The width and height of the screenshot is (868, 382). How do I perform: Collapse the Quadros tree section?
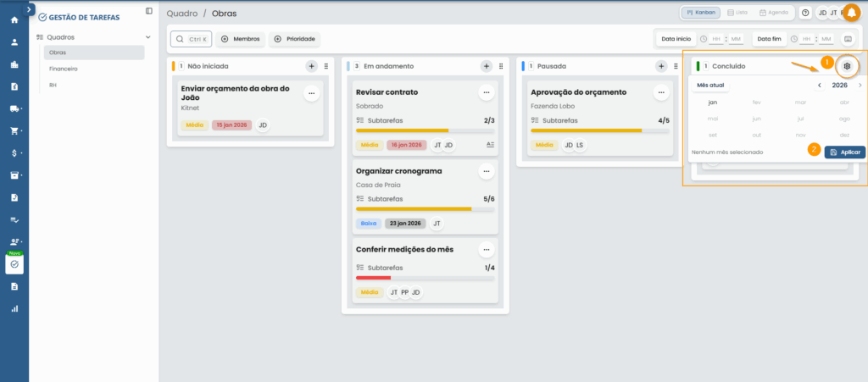148,37
